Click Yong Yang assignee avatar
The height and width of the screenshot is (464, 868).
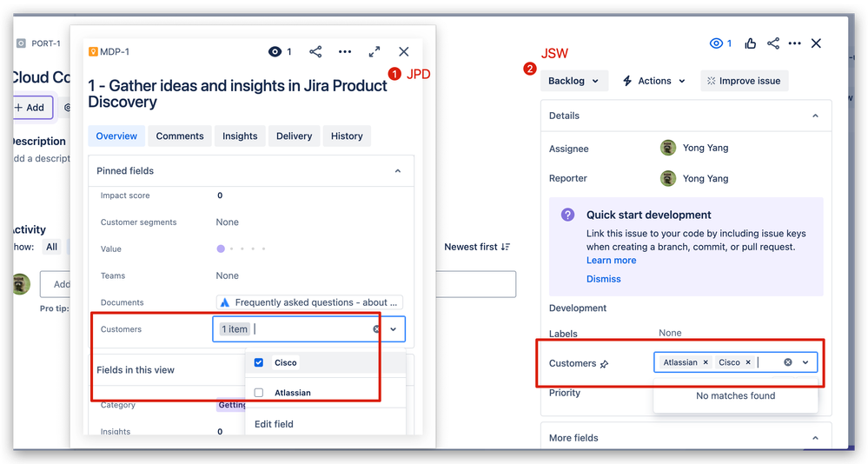point(668,148)
